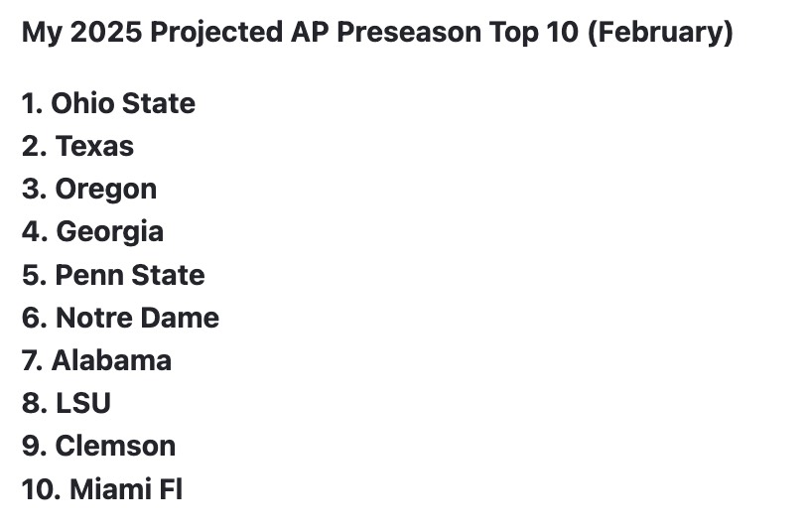This screenshot has height=532, width=806.
Task: Select the Alabama entry at number 7
Action: 111,360
